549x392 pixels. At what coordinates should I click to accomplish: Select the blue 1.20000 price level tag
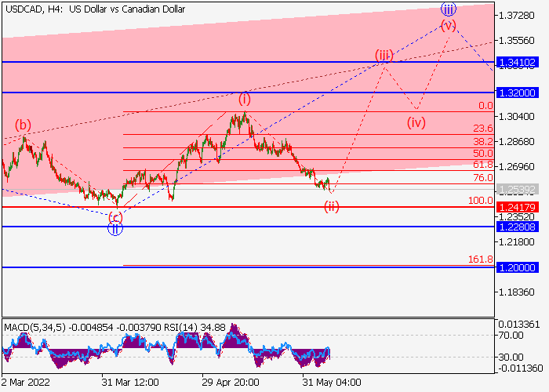coord(517,268)
